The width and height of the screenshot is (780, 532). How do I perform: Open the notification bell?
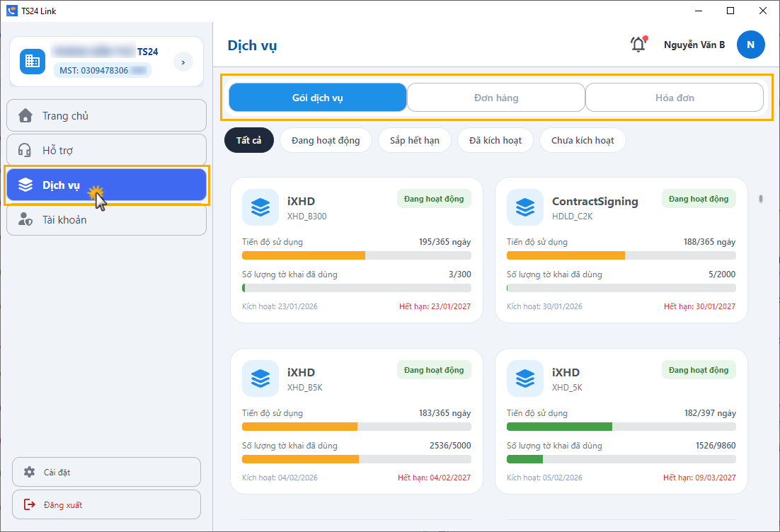pos(638,45)
